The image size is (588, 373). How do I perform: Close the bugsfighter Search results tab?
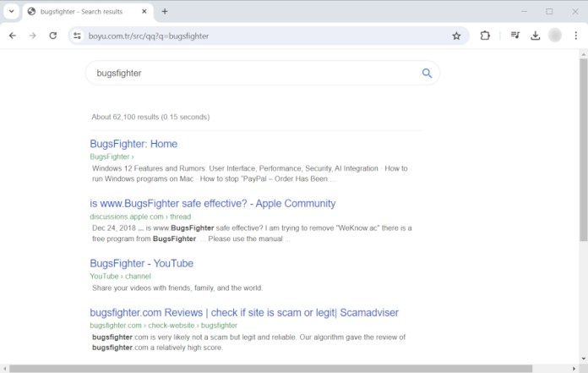144,12
